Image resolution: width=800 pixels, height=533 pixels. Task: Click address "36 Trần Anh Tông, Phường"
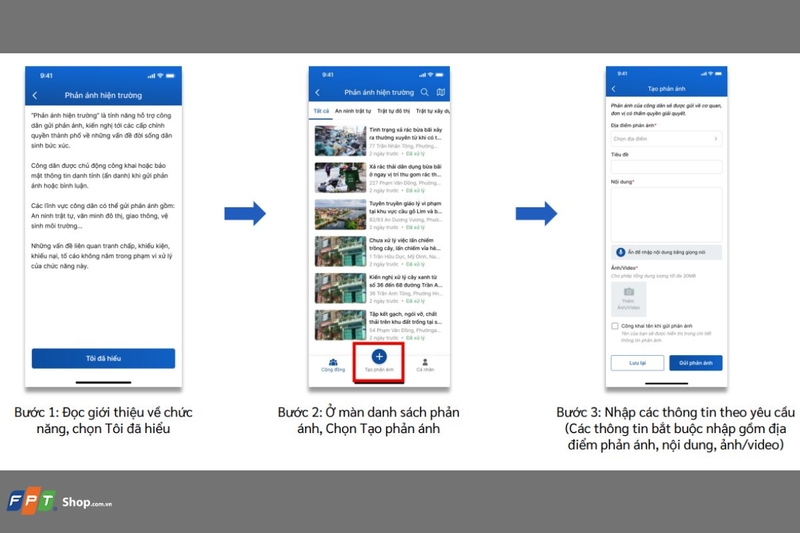click(x=406, y=293)
